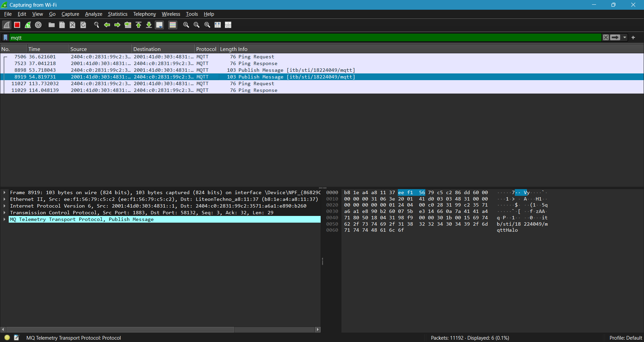The height and width of the screenshot is (342, 644).
Task: Open the Wireless menu
Action: pyautogui.click(x=171, y=14)
